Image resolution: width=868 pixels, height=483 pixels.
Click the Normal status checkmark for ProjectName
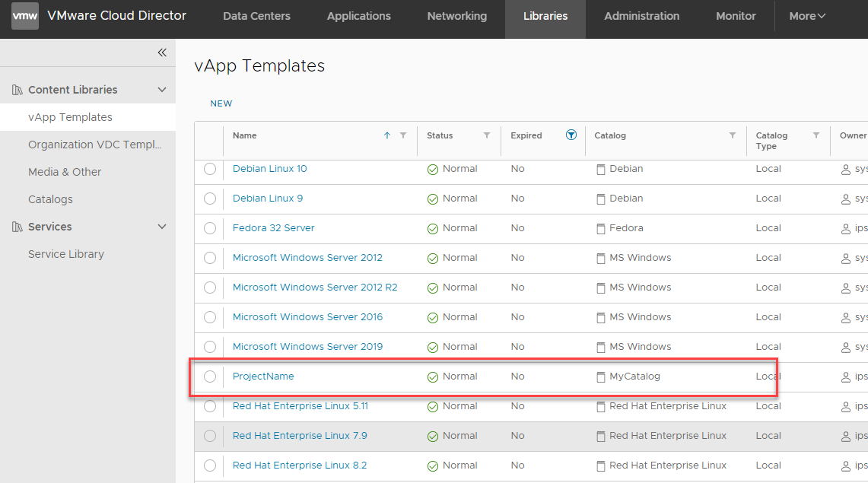tap(433, 377)
